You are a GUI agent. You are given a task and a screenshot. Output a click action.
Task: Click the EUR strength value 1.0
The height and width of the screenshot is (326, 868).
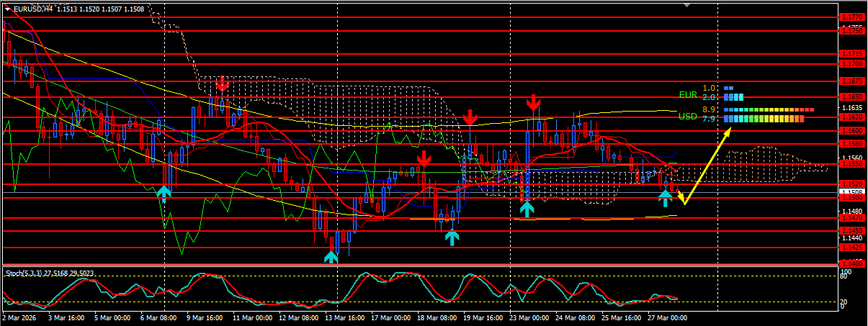pos(709,88)
